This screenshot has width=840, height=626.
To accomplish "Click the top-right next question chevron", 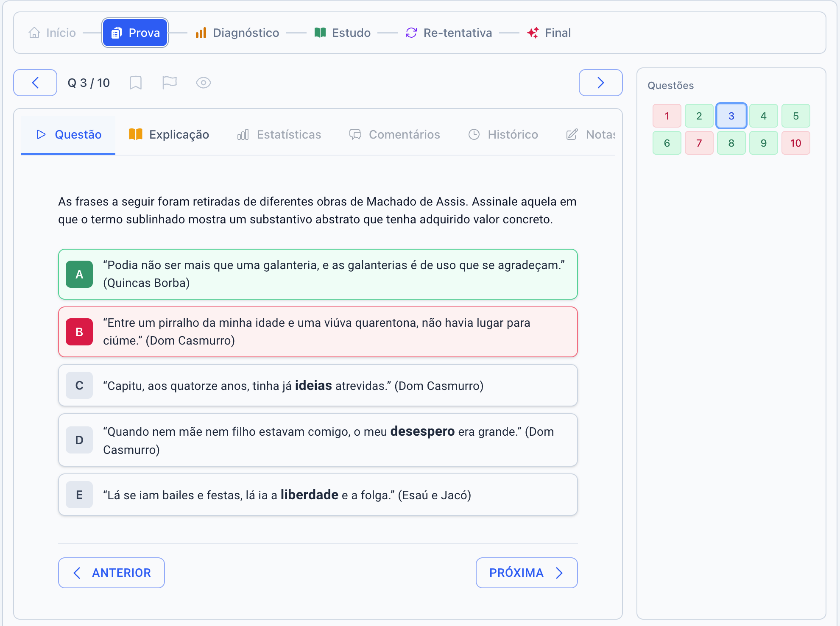I will [x=600, y=83].
